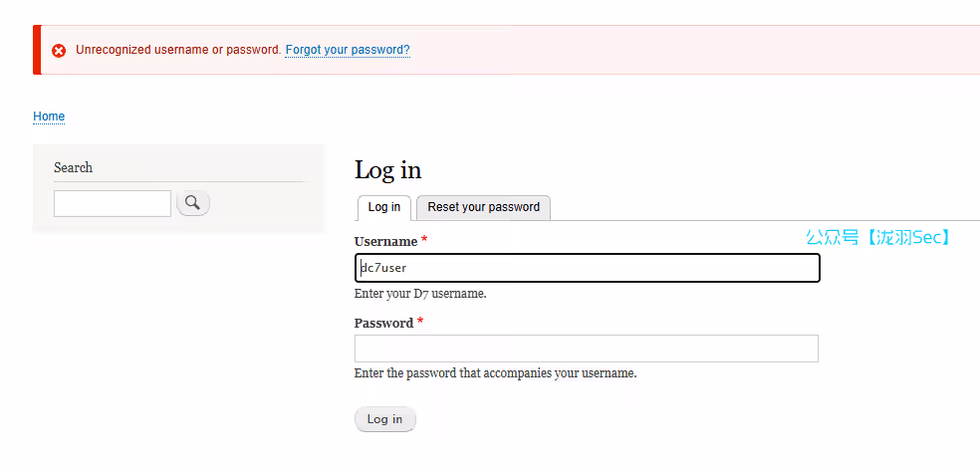Go to the Home breadcrumb link
Screen dimensions: 980x473
(49, 117)
